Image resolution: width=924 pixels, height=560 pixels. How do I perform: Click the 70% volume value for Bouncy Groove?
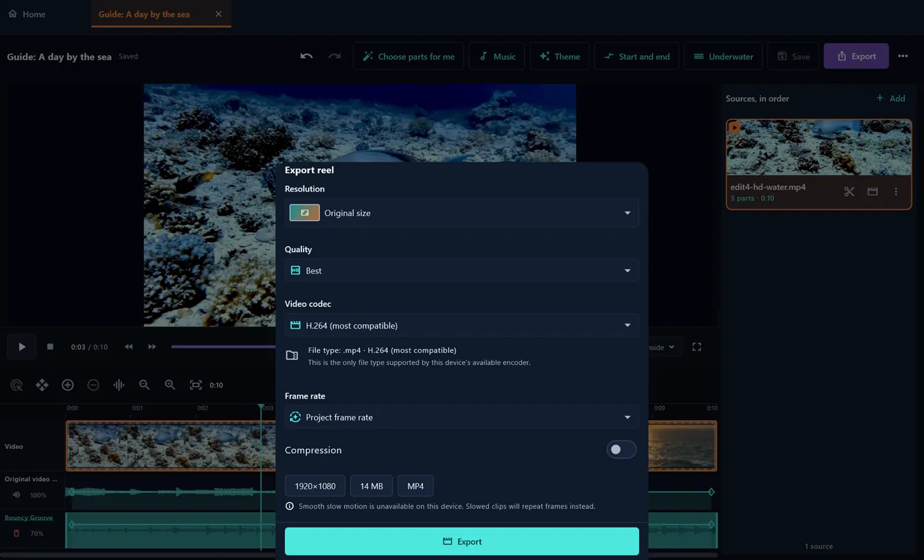point(37,533)
